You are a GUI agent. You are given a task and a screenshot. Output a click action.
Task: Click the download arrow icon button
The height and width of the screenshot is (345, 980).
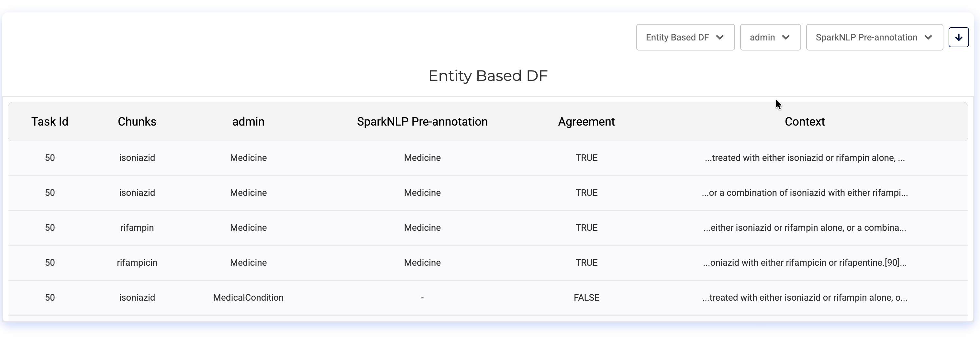[x=958, y=37]
